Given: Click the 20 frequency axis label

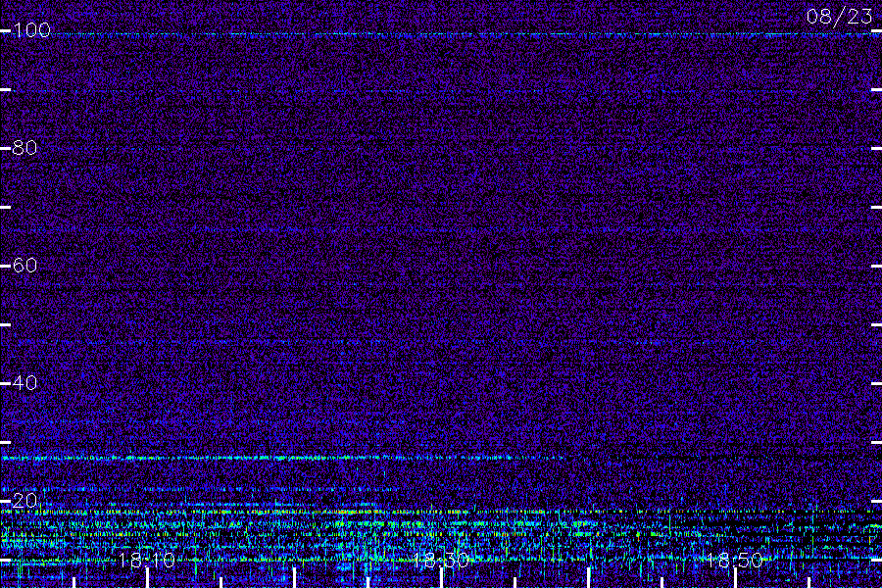Looking at the screenshot, I should tap(24, 500).
